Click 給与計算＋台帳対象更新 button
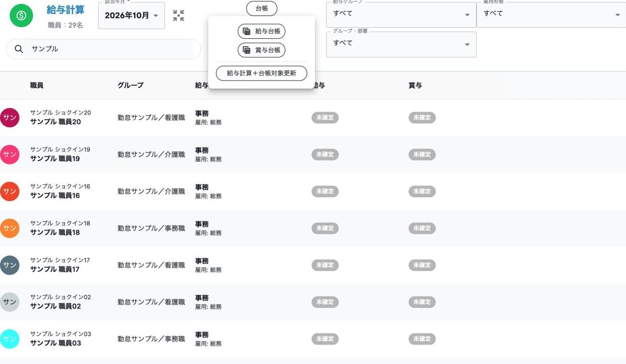Viewport: 626px width, 364px height. 262,73
